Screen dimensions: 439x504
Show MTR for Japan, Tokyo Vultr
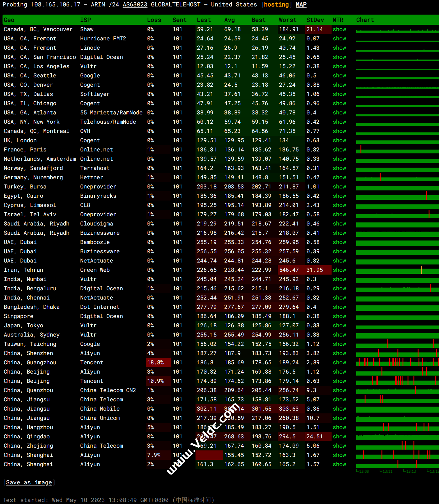pos(339,325)
